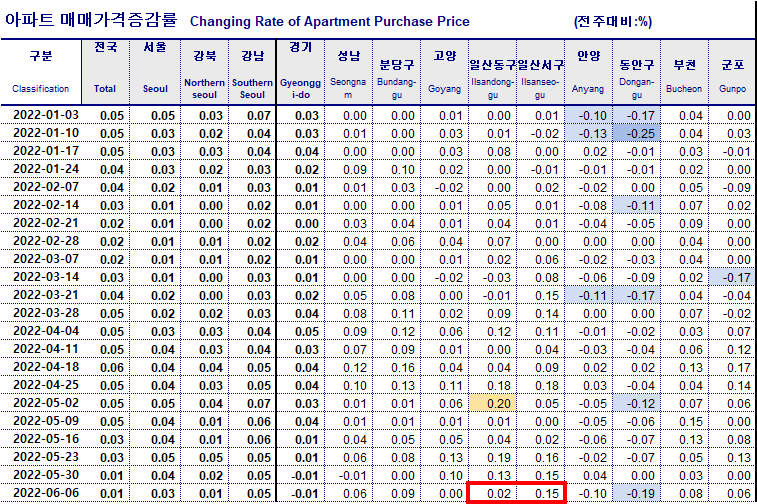Image resolution: width=757 pixels, height=504 pixels.
Task: Select Gunpo 0.17 cell for 2022-04-18
Action: [732, 367]
